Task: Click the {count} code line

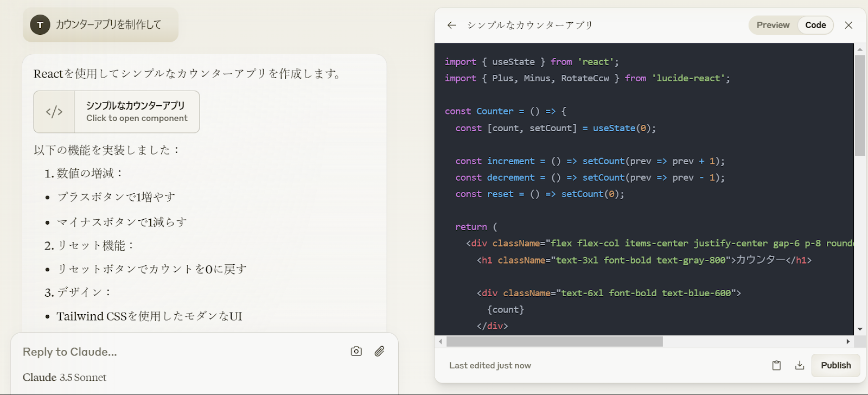Action: (506, 309)
